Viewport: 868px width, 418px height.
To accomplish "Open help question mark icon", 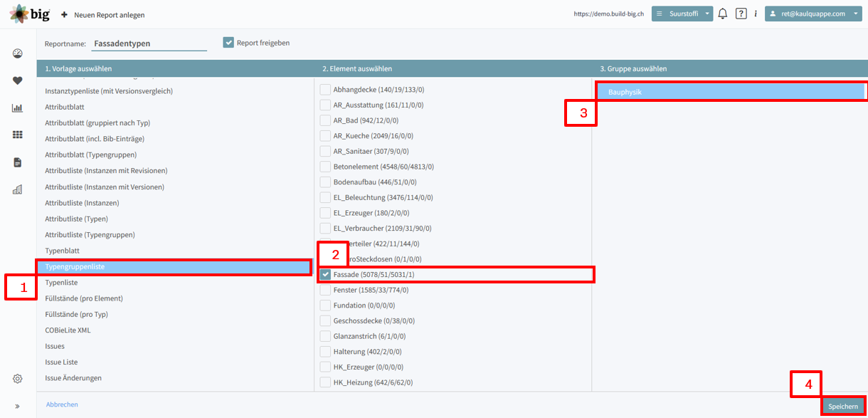I will 741,14.
